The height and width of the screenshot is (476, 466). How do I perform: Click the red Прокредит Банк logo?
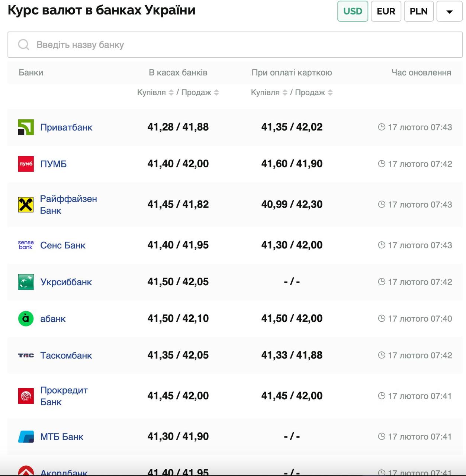click(x=26, y=396)
